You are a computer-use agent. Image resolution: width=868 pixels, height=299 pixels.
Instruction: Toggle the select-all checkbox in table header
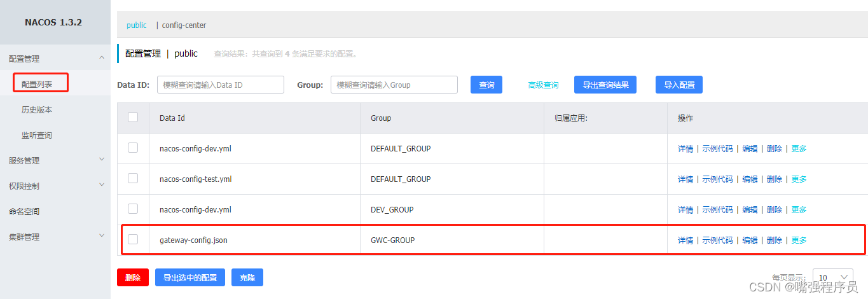133,117
